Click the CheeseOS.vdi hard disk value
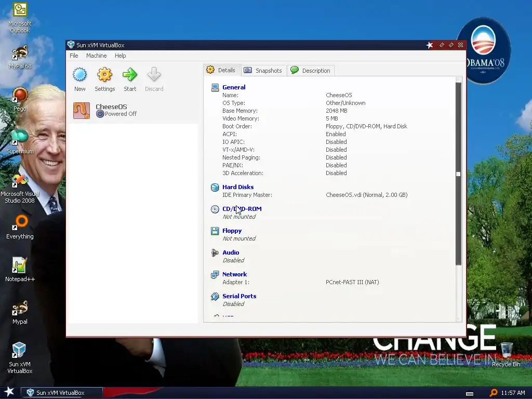The height and width of the screenshot is (399, 532). click(x=366, y=195)
